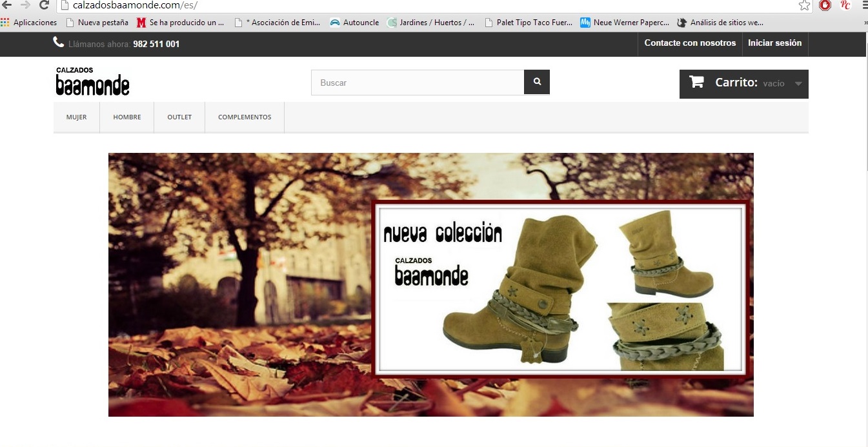Open Contacte con nosotros link
The width and height of the screenshot is (868, 447).
coord(690,43)
